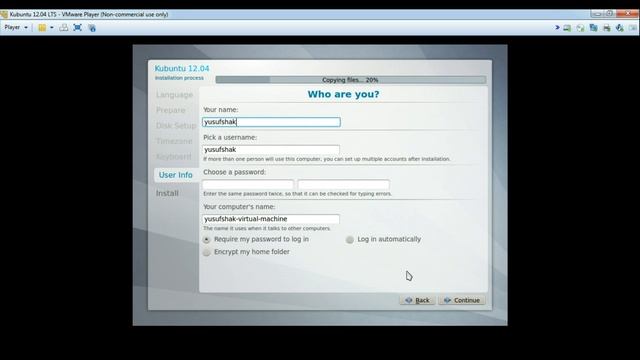The width and height of the screenshot is (640, 360).
Task: Click the Prepare step in sidebar
Action: click(x=171, y=110)
